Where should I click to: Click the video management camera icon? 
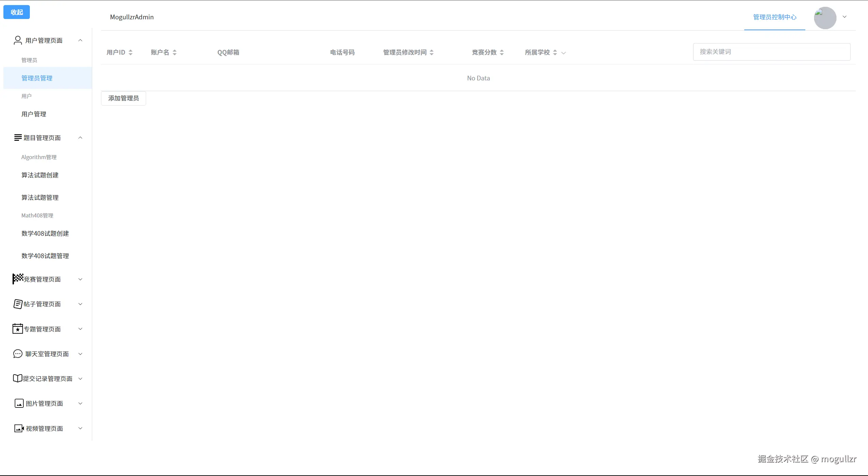tap(19, 429)
